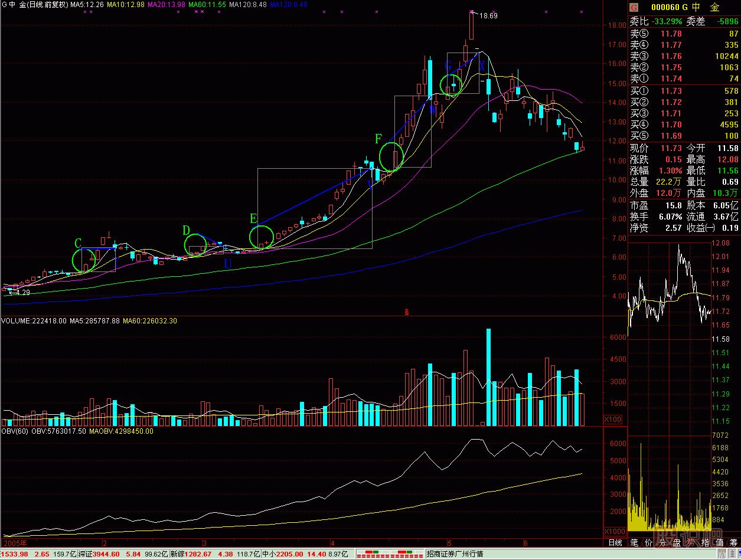Click the 18.69 peak price label
This screenshot has height=560, width=741.
click(x=488, y=16)
